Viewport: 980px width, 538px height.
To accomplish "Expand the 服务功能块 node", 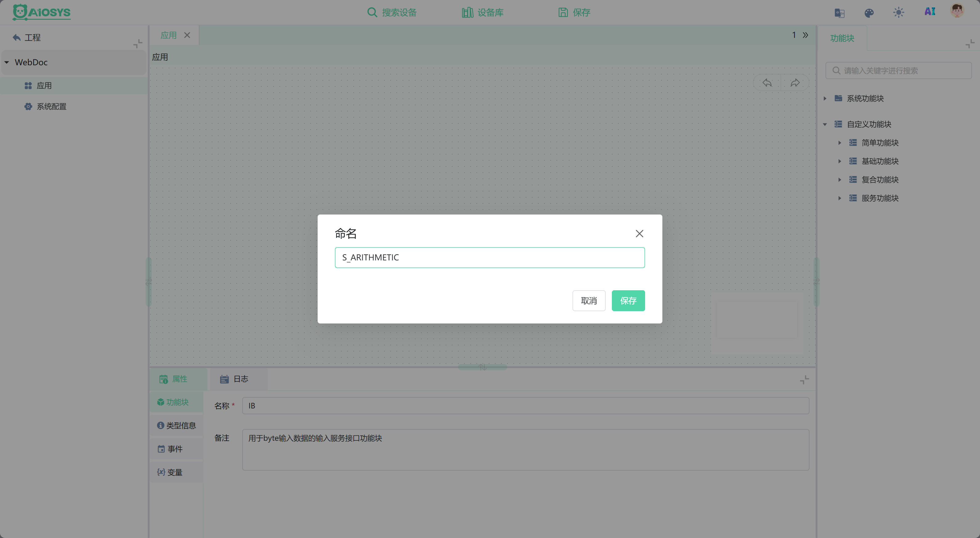I will [x=840, y=198].
